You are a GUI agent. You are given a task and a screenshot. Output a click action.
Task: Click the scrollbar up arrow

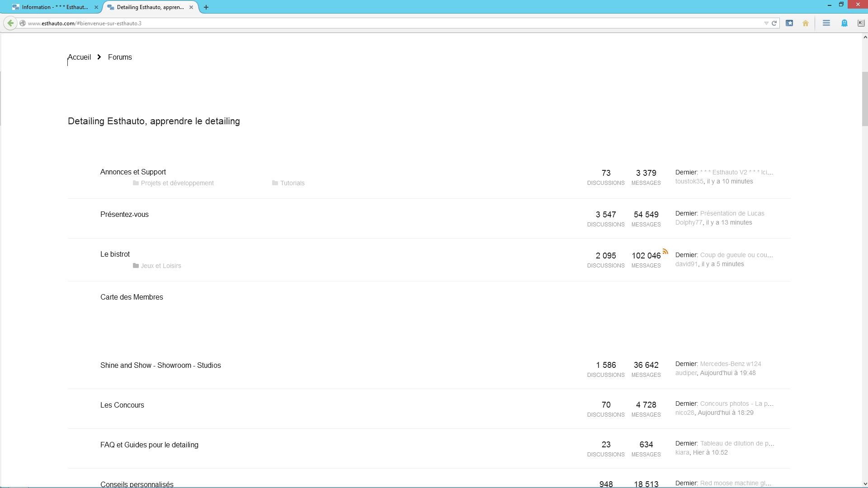point(865,37)
